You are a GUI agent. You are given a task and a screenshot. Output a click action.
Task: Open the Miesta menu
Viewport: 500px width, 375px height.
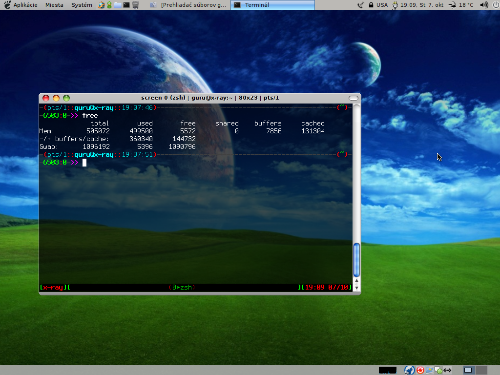coord(54,5)
